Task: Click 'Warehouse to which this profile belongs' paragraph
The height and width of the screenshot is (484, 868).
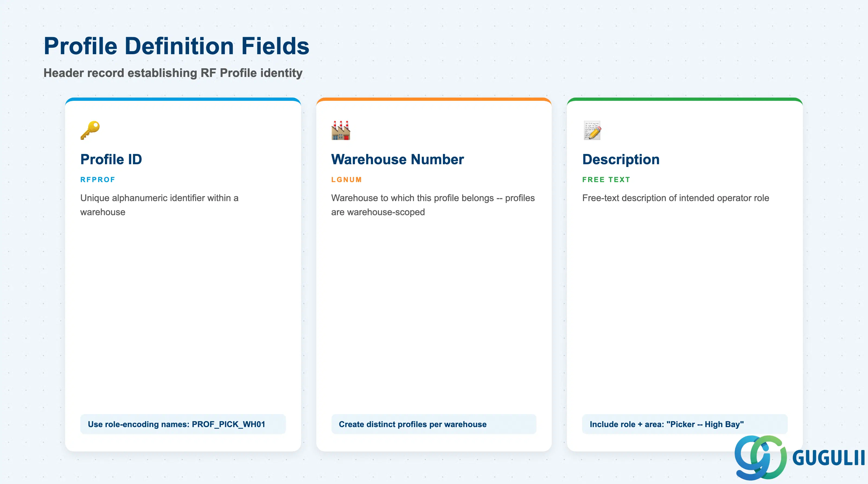Action: coord(433,205)
